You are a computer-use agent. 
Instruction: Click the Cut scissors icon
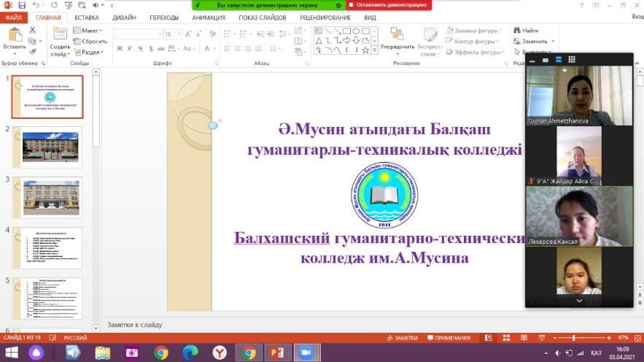pos(32,31)
